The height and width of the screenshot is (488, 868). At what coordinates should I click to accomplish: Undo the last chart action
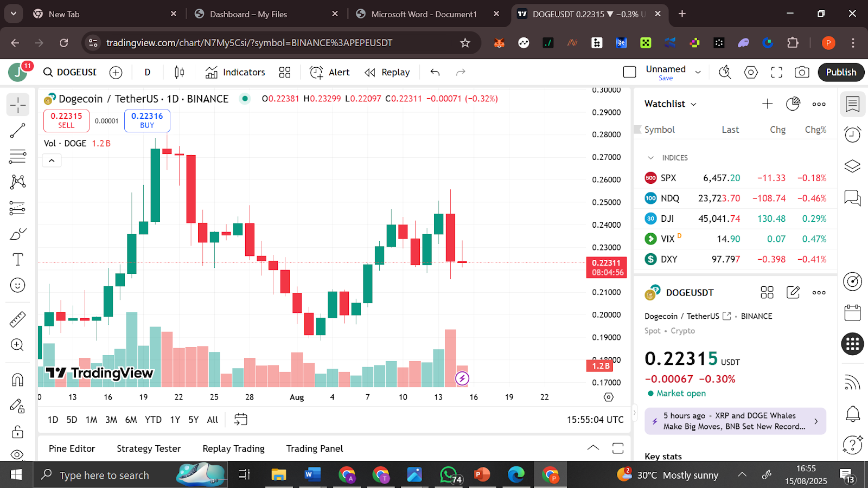pyautogui.click(x=435, y=72)
